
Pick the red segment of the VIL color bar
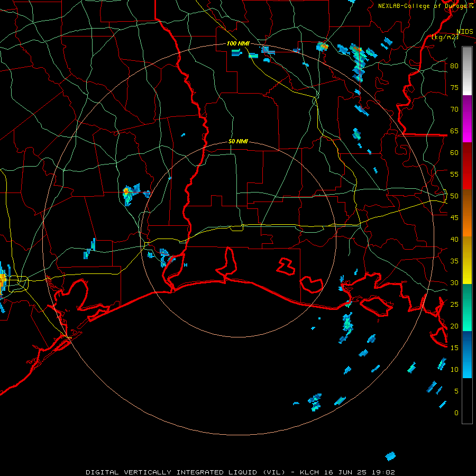(467, 166)
